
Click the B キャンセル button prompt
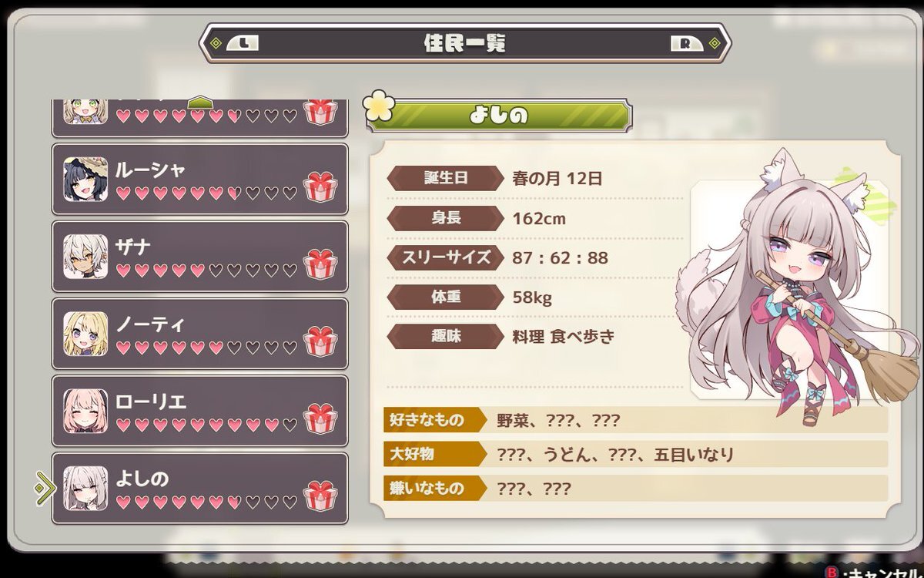point(875,573)
